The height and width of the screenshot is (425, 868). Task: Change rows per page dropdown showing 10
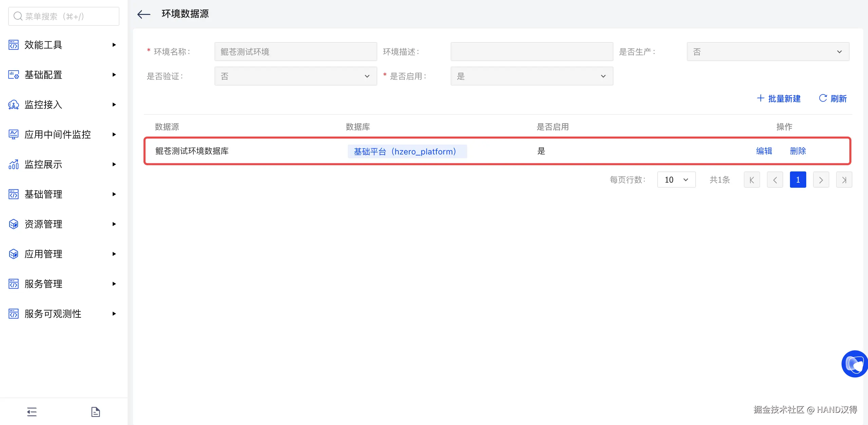676,180
